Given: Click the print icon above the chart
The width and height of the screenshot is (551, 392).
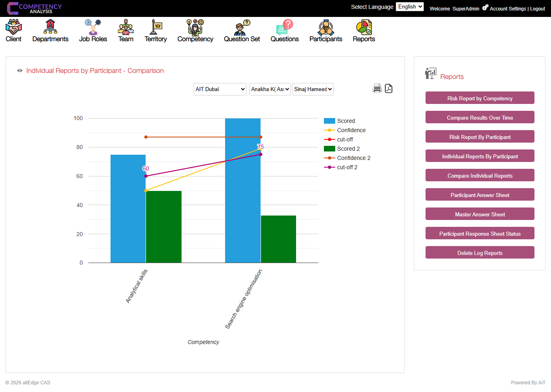Looking at the screenshot, I should [x=377, y=88].
